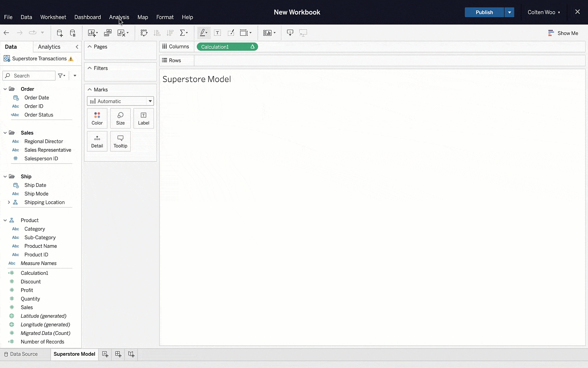Open the Analysis menu
Image resolution: width=588 pixels, height=368 pixels.
[x=119, y=17]
